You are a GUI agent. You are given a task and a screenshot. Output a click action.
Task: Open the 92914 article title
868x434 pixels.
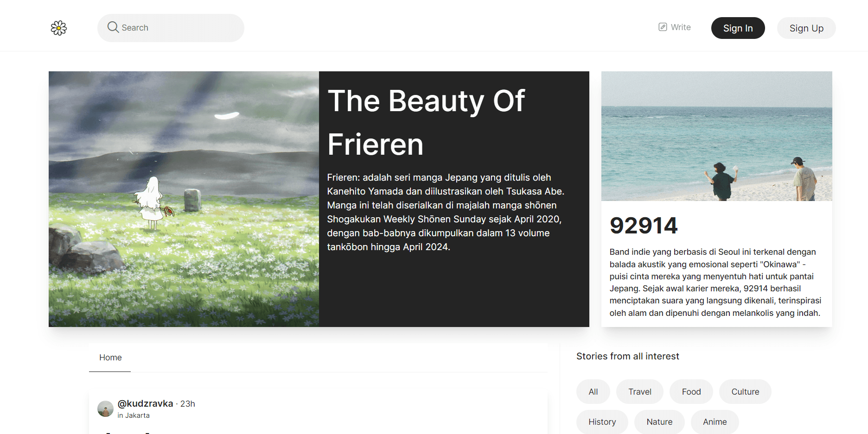coord(644,226)
